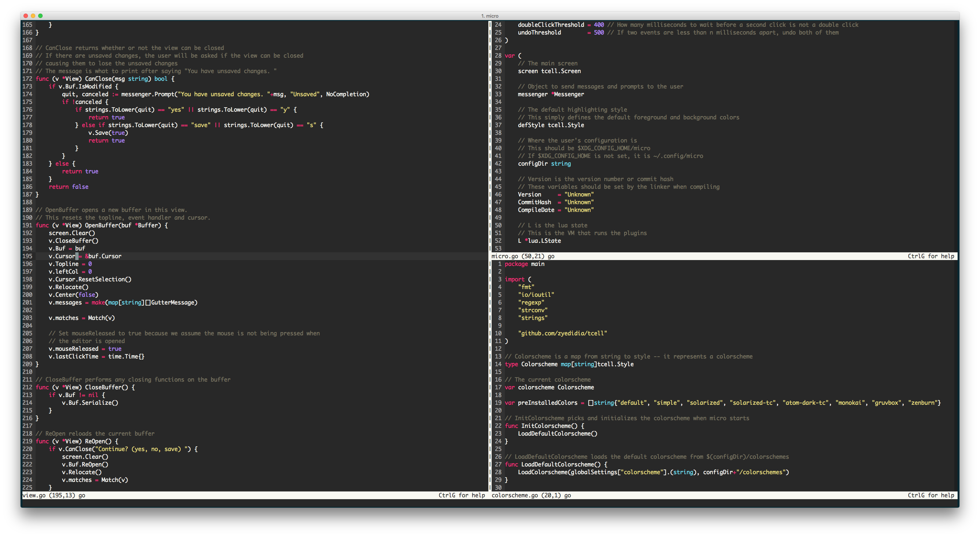The width and height of the screenshot is (980, 537).
Task: Click the view.go status bar filename
Action: 34,495
